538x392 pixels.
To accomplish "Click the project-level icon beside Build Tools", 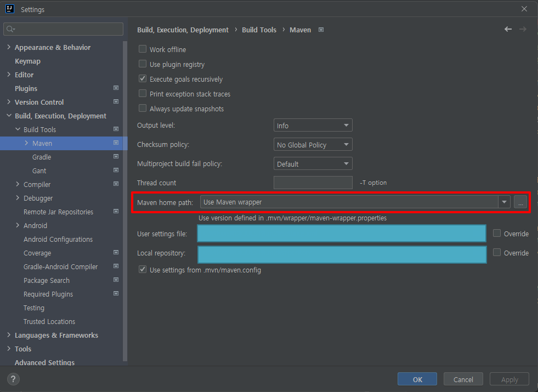I will (116, 129).
